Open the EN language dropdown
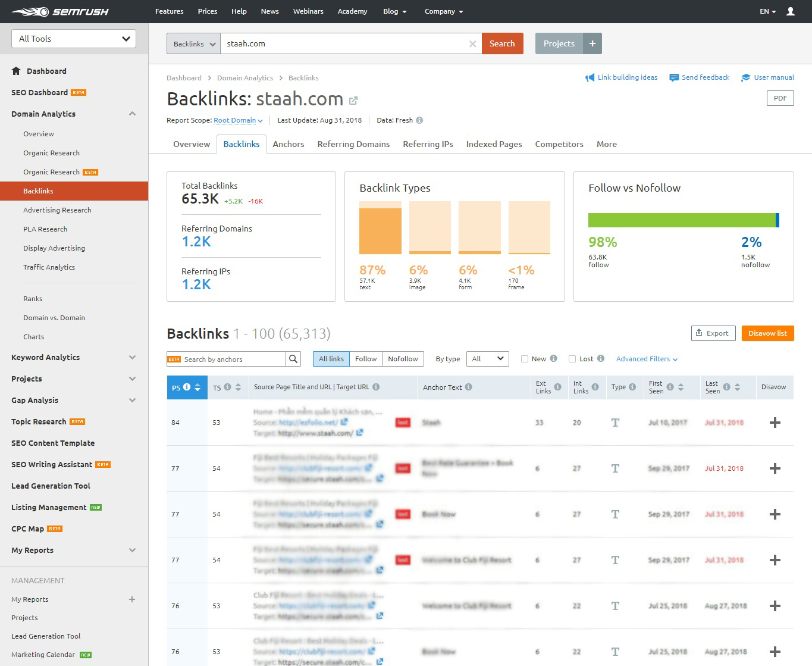 [768, 11]
